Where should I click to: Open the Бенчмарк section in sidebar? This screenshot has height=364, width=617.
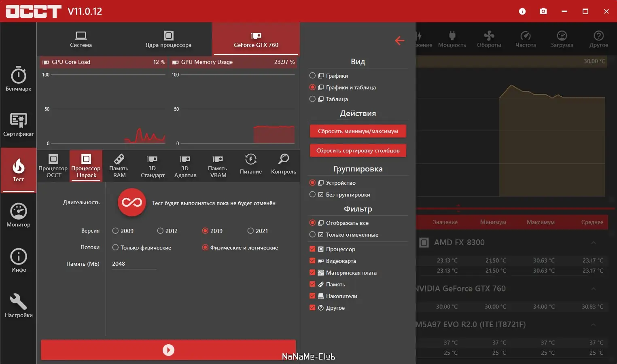(19, 79)
